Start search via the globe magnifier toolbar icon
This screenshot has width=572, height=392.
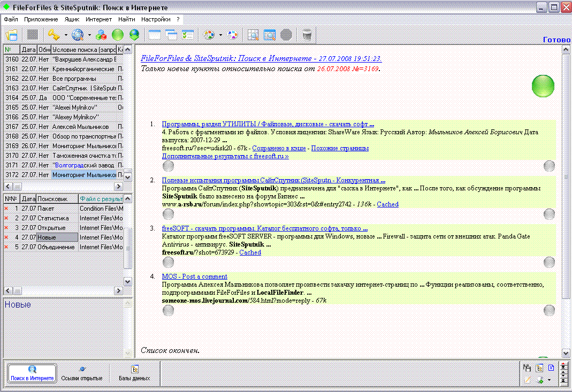[77, 34]
